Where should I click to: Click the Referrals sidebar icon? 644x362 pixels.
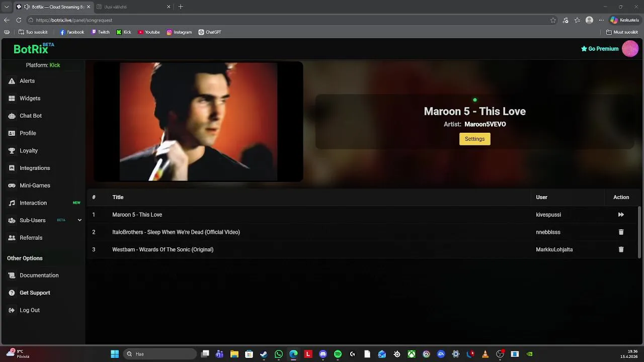click(12, 238)
